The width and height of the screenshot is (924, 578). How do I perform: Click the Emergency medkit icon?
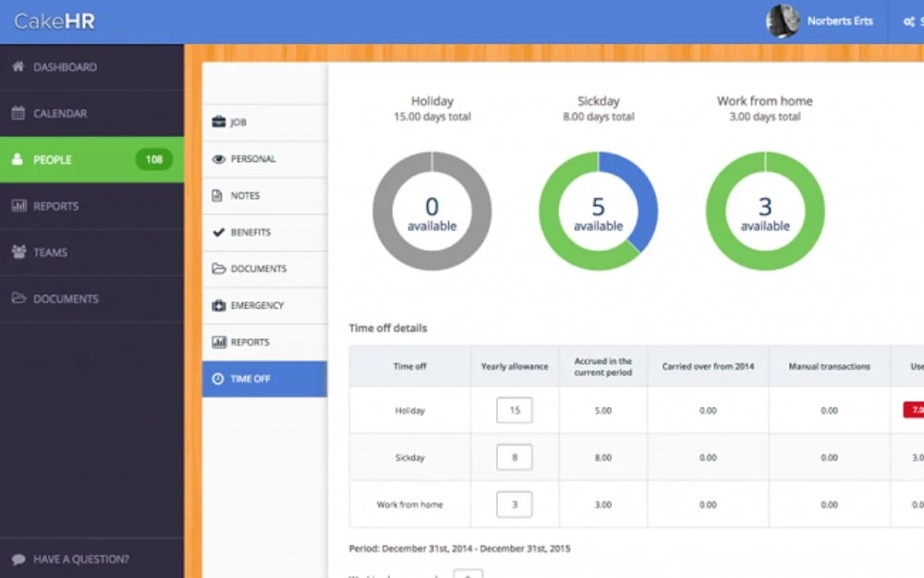pyautogui.click(x=219, y=305)
